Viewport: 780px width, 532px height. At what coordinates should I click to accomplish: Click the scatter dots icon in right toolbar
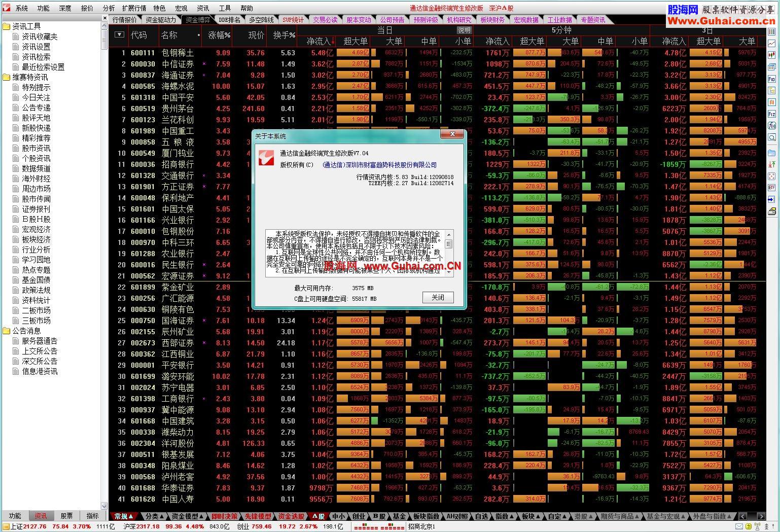pyautogui.click(x=772, y=176)
